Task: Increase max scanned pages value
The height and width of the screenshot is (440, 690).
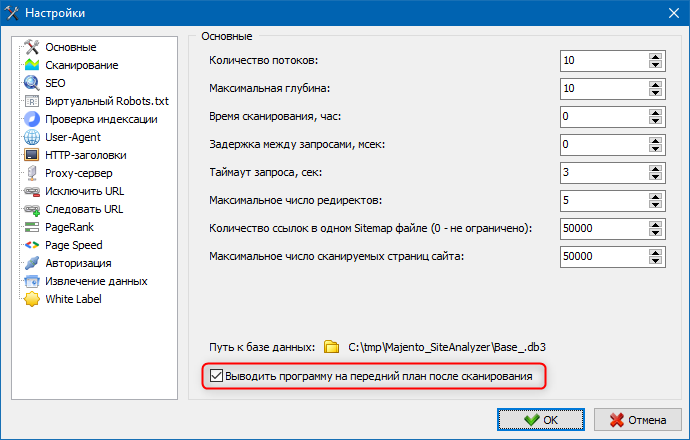Action: [x=655, y=253]
